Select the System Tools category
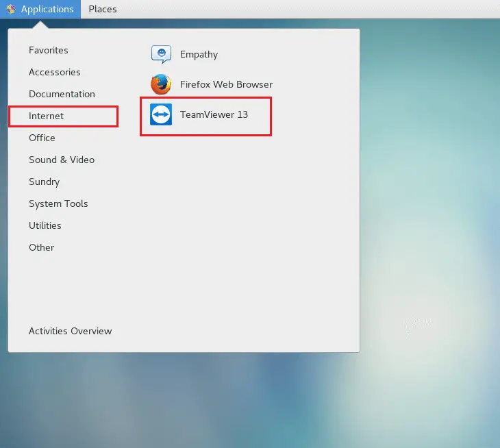The image size is (500, 448). 58,203
